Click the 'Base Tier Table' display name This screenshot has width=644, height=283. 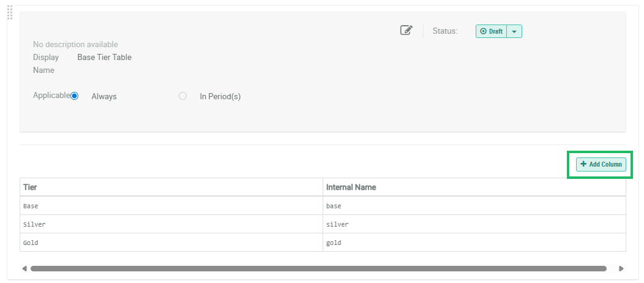coord(104,58)
